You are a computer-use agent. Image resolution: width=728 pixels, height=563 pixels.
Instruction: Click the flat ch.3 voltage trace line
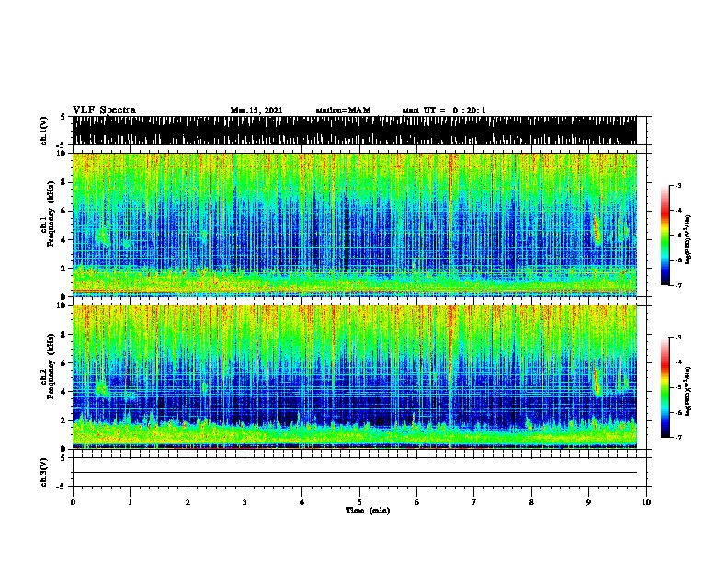pos(354,473)
